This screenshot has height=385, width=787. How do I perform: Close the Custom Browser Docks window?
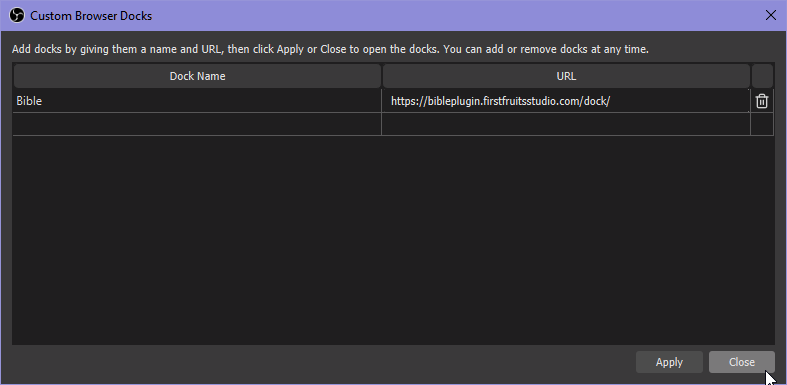click(x=770, y=16)
